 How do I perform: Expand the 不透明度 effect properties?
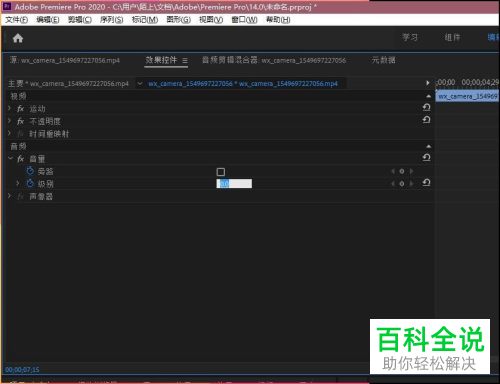point(9,121)
